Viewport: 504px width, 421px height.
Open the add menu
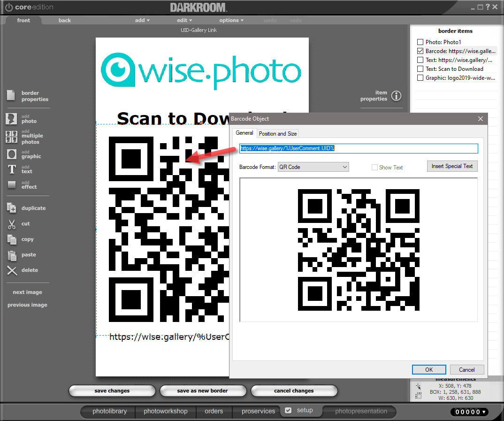[x=142, y=20]
